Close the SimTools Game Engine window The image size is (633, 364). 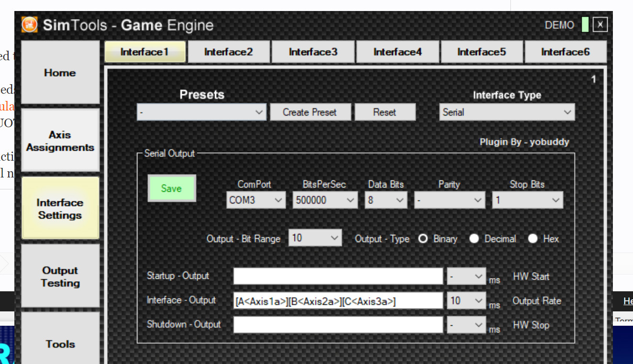600,25
